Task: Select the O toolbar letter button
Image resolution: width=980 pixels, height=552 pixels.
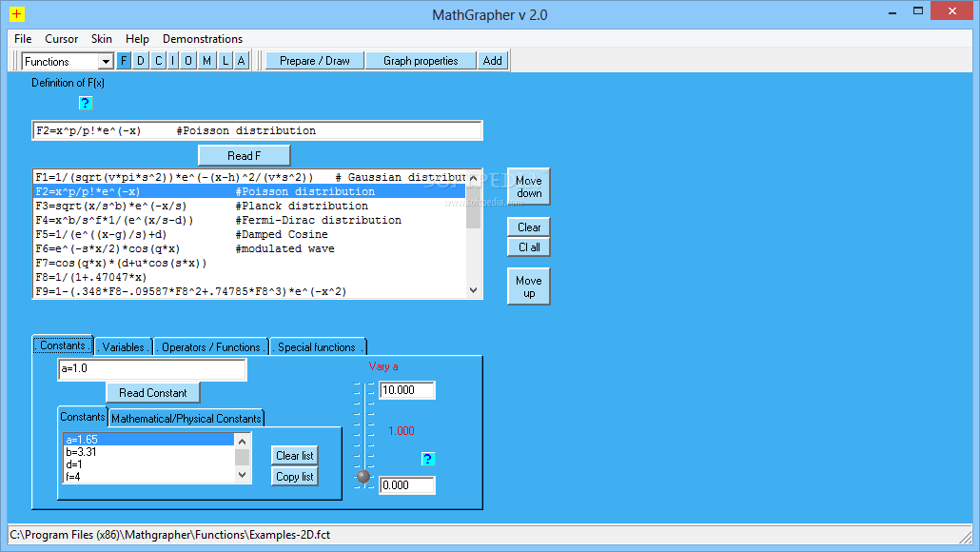Action: pos(188,61)
